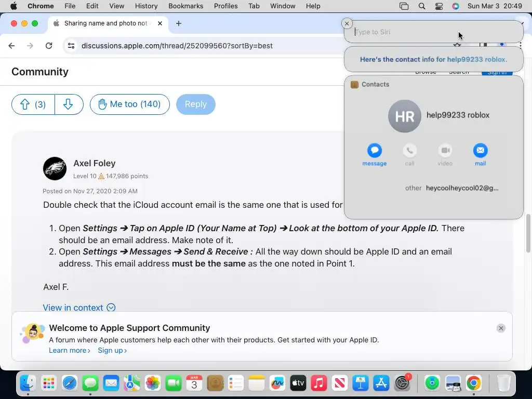Screen dimensions: 532x399
Task: Open Launchpad from the Dock
Action: (x=48, y=383)
